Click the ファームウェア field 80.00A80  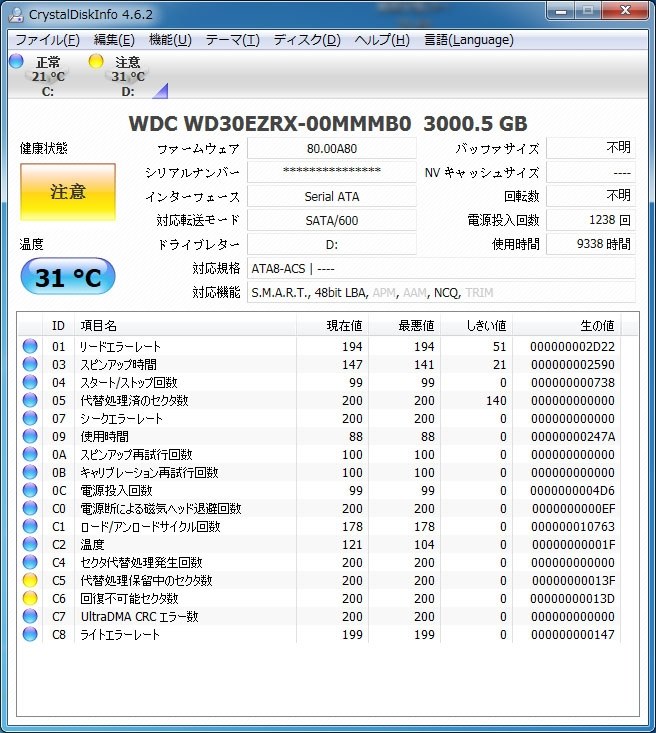click(332, 149)
